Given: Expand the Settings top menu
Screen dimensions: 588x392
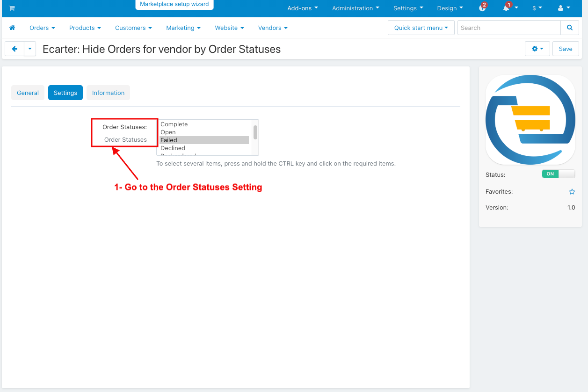Looking at the screenshot, I should pos(408,8).
